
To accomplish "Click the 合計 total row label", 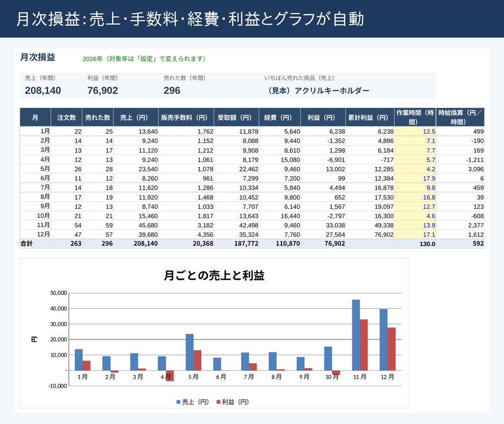I will 35,244.
